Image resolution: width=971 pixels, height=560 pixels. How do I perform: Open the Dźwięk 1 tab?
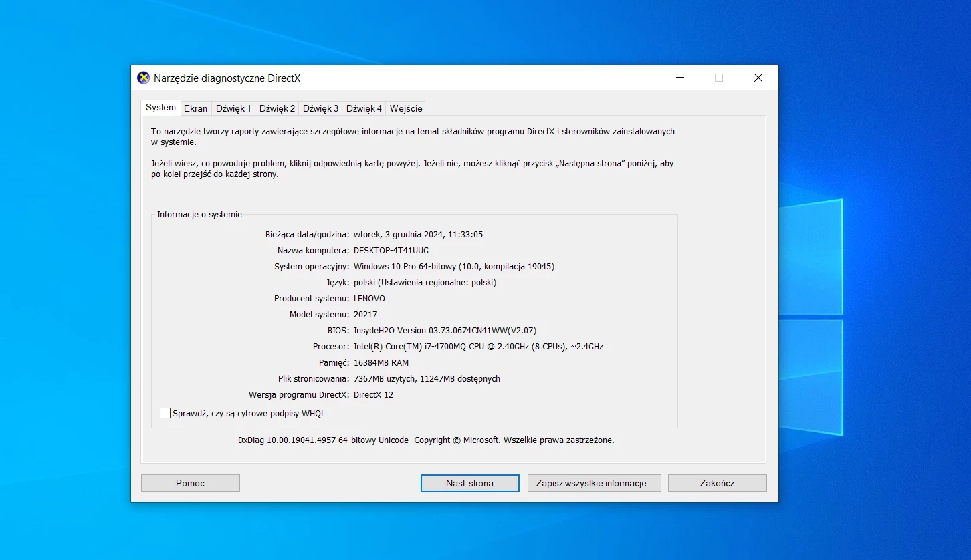tap(233, 108)
